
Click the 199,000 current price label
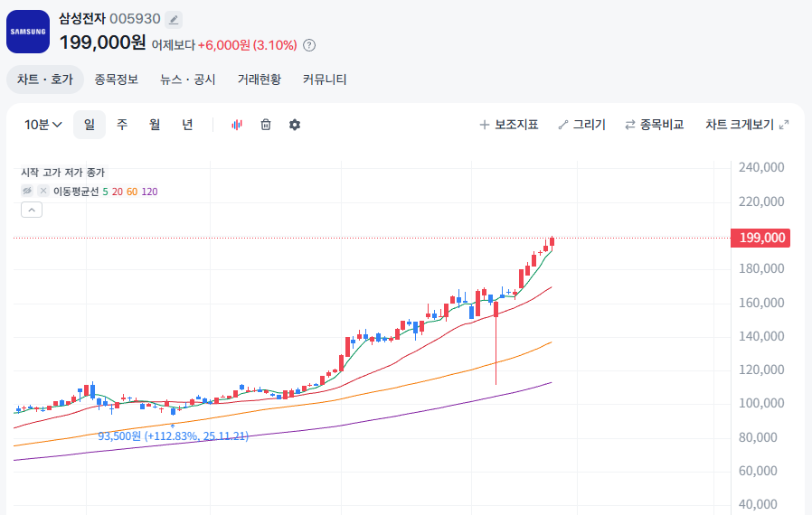point(760,239)
